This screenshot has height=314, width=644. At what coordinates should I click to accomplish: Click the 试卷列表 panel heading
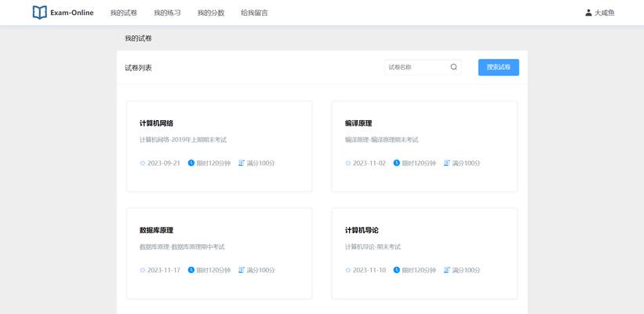138,68
